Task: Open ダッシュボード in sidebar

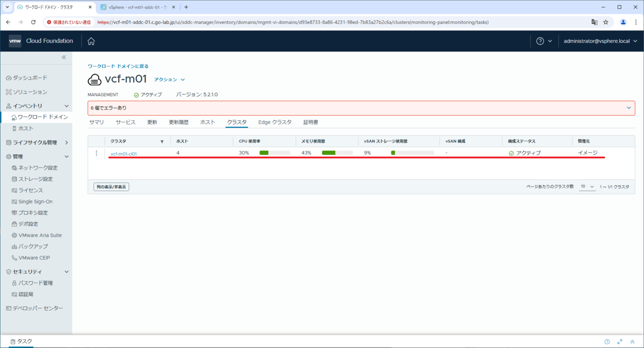Action: [x=26, y=78]
